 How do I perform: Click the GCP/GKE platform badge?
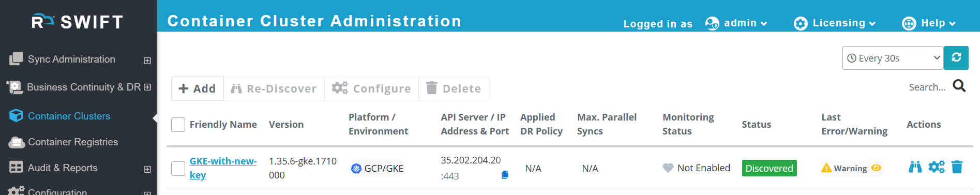coord(377,168)
